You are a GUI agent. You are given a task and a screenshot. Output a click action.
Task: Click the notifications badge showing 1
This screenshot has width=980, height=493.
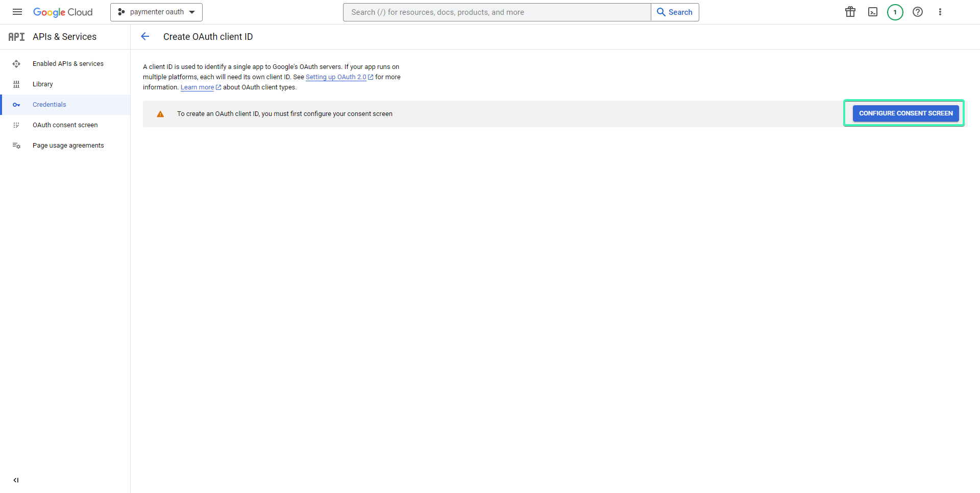[x=895, y=12]
